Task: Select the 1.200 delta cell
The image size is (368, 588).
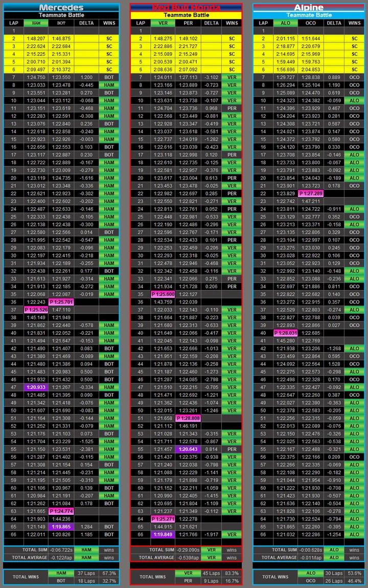Action: pyautogui.click(x=86, y=77)
